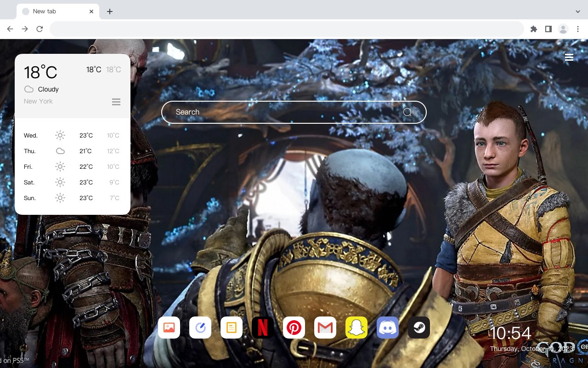
Task: Select the Wed. forecast row
Action: point(73,135)
